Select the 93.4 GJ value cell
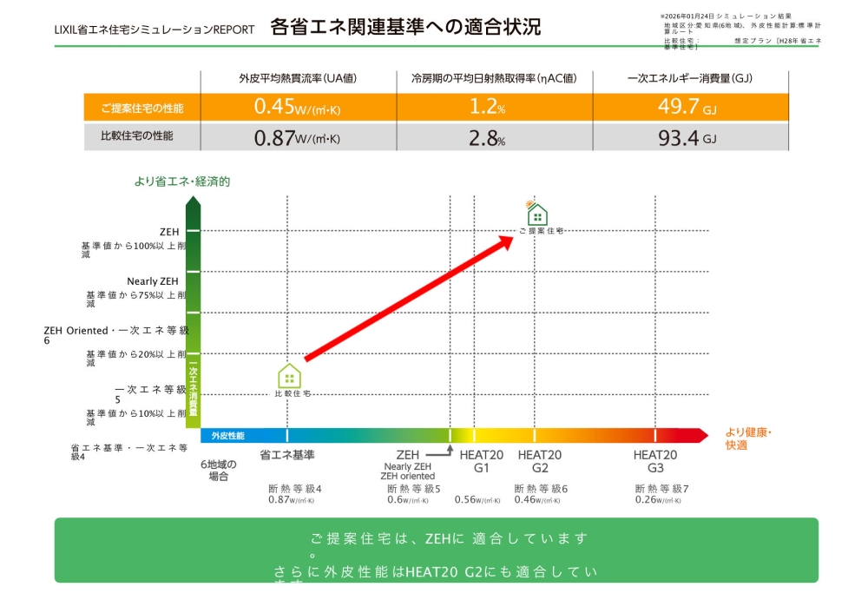 pos(689,137)
